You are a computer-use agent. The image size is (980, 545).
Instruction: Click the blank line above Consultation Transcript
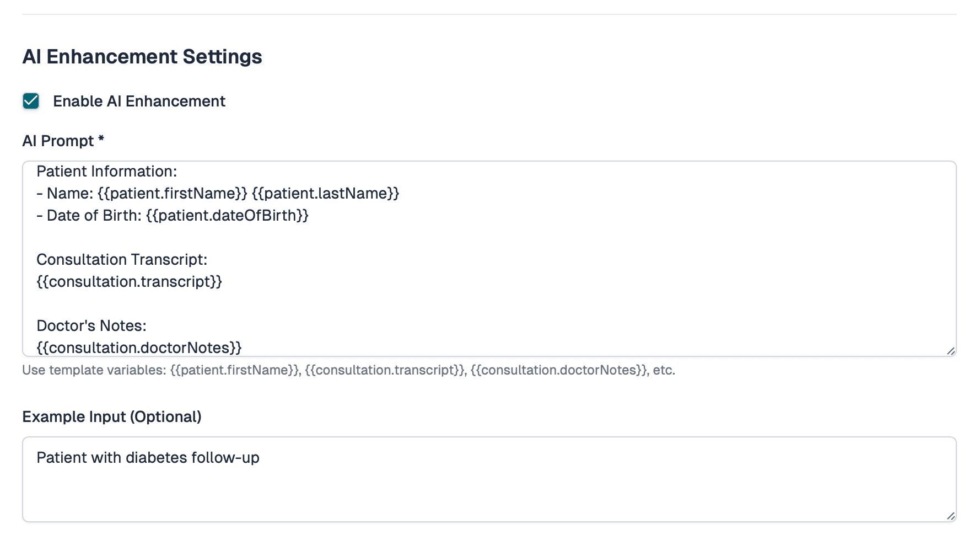pos(220,238)
